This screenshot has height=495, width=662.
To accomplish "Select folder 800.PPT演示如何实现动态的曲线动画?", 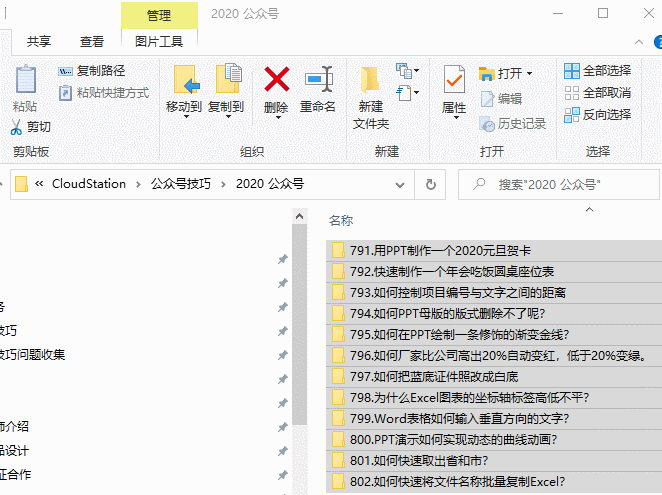I will pos(494,440).
